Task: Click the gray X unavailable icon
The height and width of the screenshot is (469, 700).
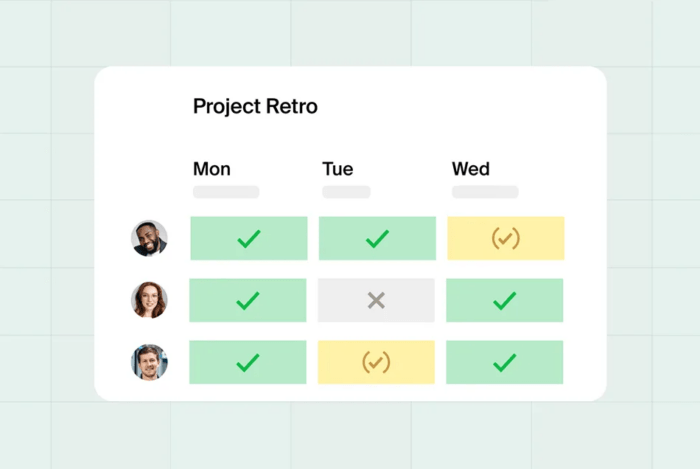Action: coord(376,300)
